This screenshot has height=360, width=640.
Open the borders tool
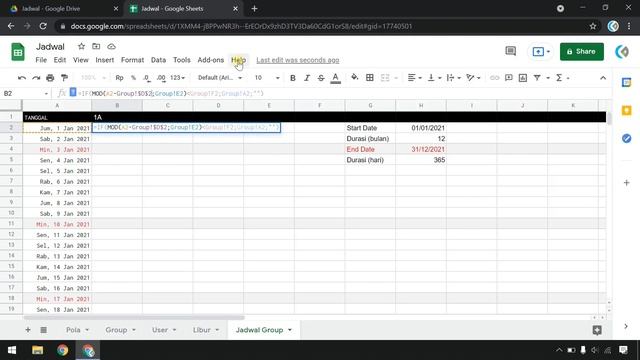tap(370, 78)
